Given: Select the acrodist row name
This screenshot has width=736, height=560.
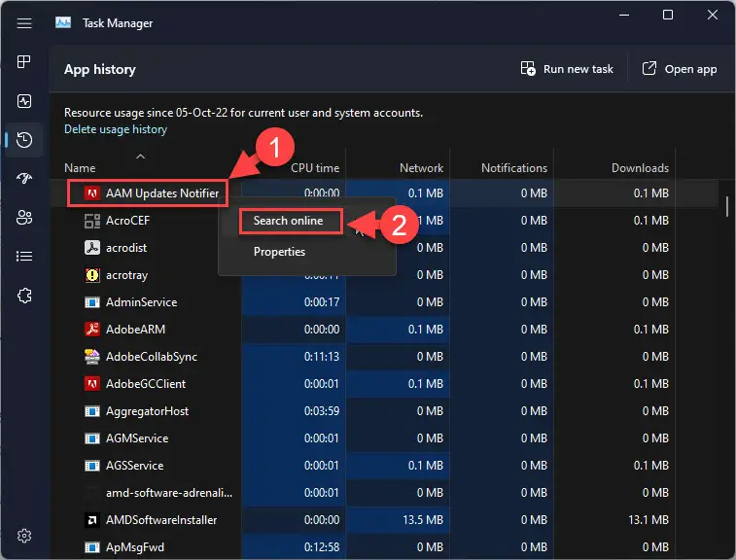Looking at the screenshot, I should pyautogui.click(x=126, y=247).
